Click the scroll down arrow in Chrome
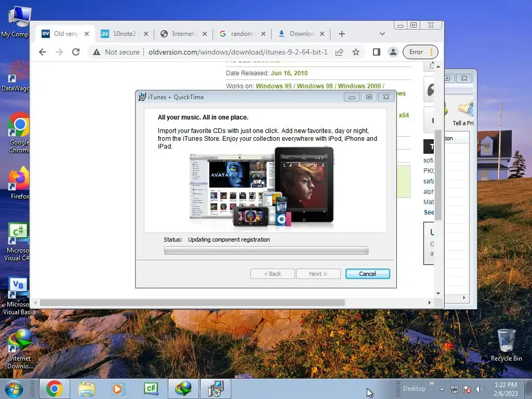 438,294
